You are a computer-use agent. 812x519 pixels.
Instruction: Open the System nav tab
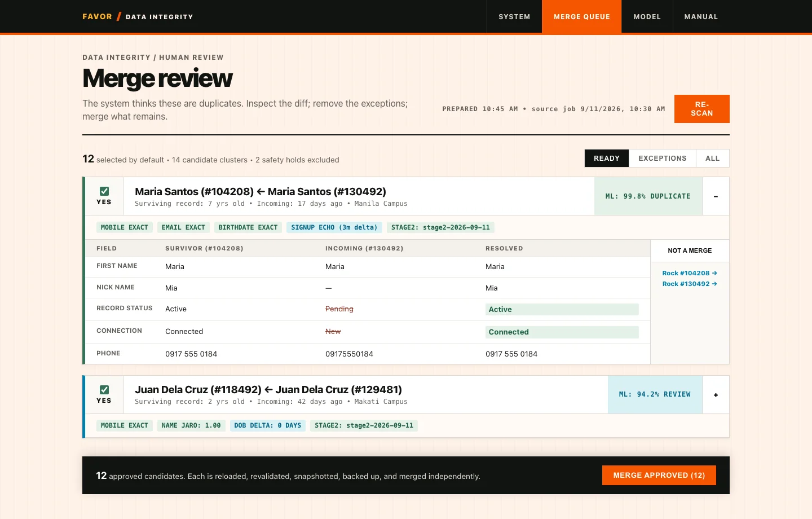514,17
